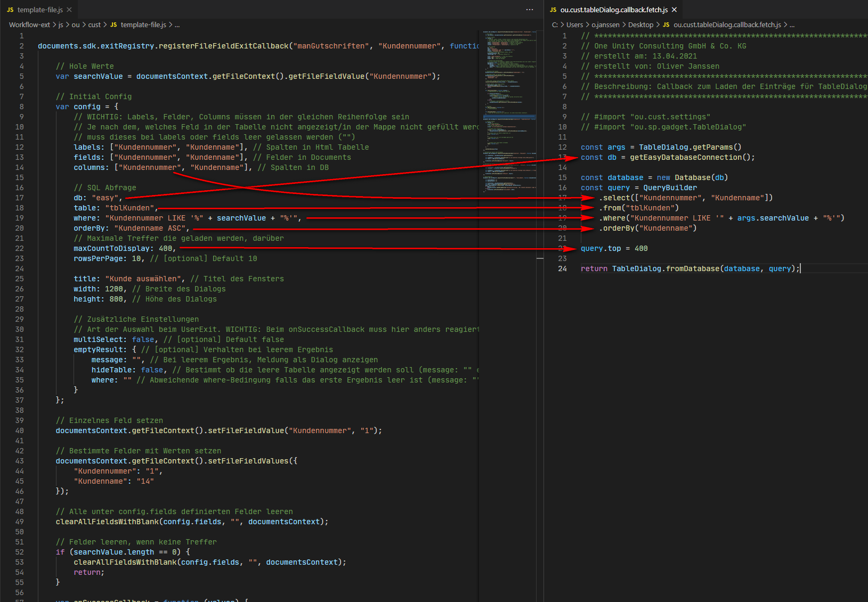The height and width of the screenshot is (602, 868).
Task: Click the 'fields:' property on line 13
Action: pyautogui.click(x=89, y=157)
